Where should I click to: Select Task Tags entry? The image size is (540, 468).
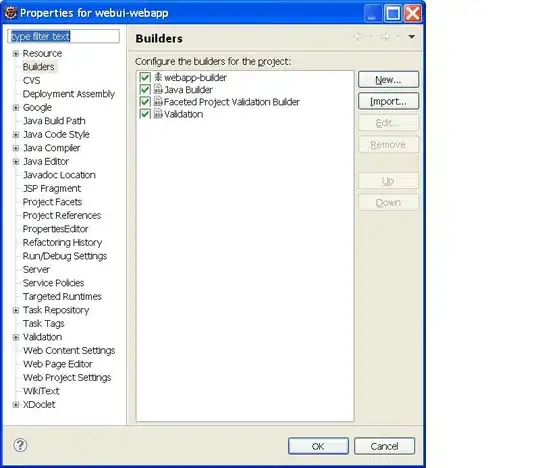pyautogui.click(x=43, y=324)
